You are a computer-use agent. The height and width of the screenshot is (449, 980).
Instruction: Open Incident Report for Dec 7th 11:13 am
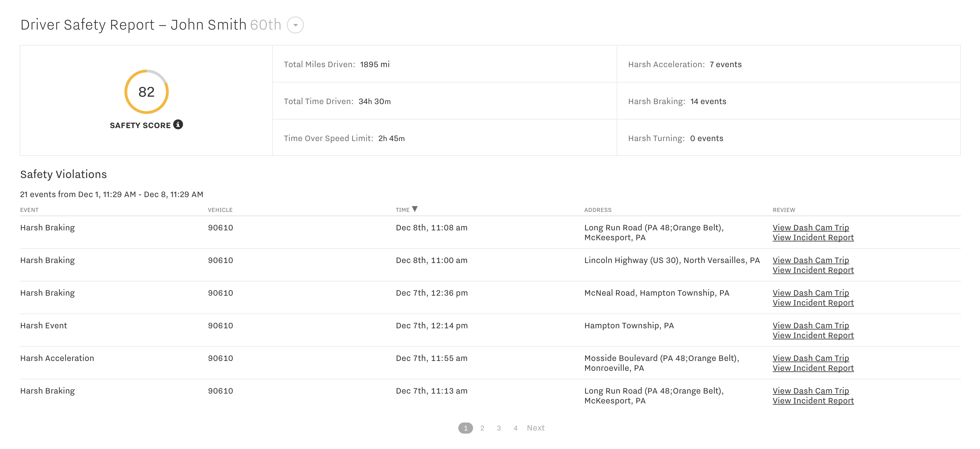coord(813,401)
